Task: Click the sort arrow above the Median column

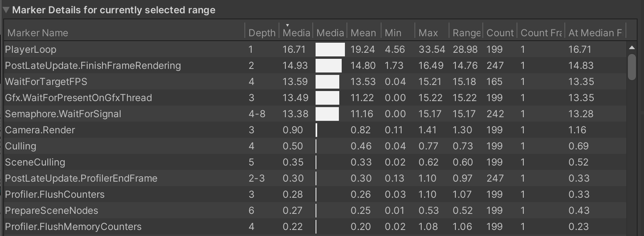Action: [x=287, y=25]
